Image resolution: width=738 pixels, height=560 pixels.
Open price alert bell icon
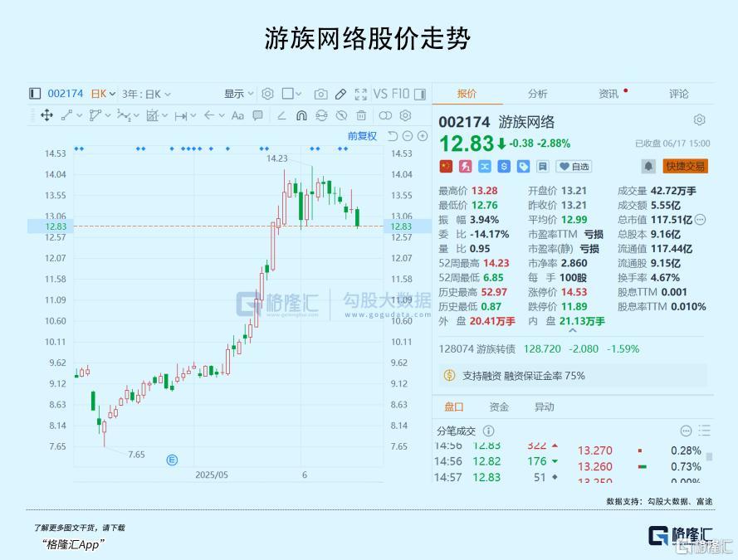pos(648,166)
